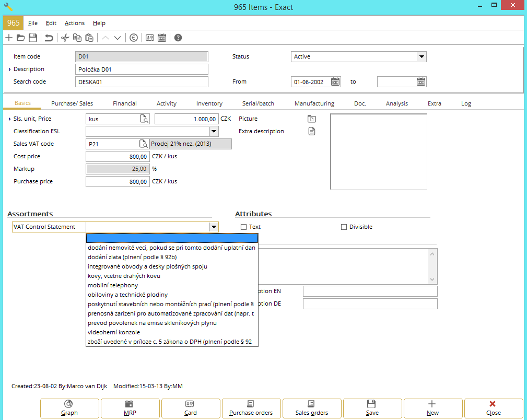Image resolution: width=527 pixels, height=420 pixels.
Task: Click the Euro currency toolbar icon
Action: 134,38
